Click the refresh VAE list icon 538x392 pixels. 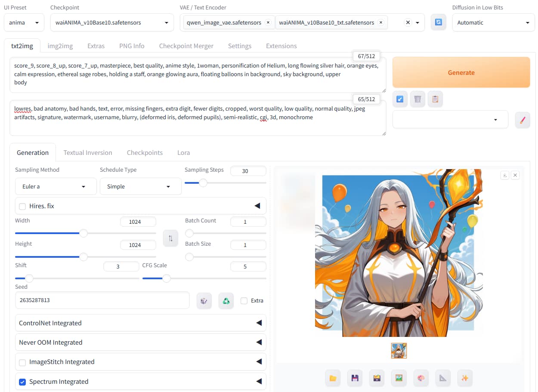(x=438, y=22)
